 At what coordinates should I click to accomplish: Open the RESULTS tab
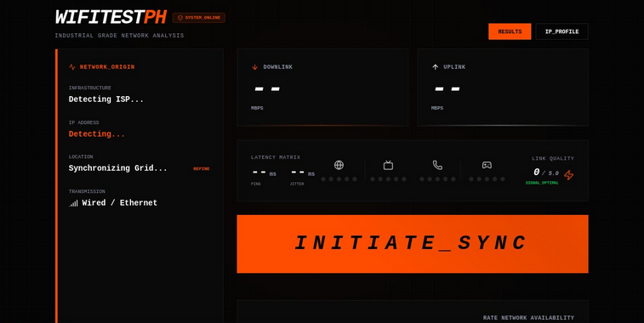pyautogui.click(x=510, y=31)
